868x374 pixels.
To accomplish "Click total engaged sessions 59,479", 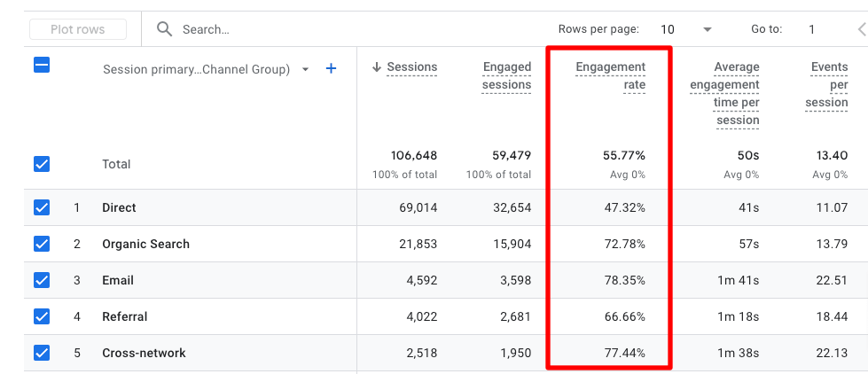I will tap(512, 155).
